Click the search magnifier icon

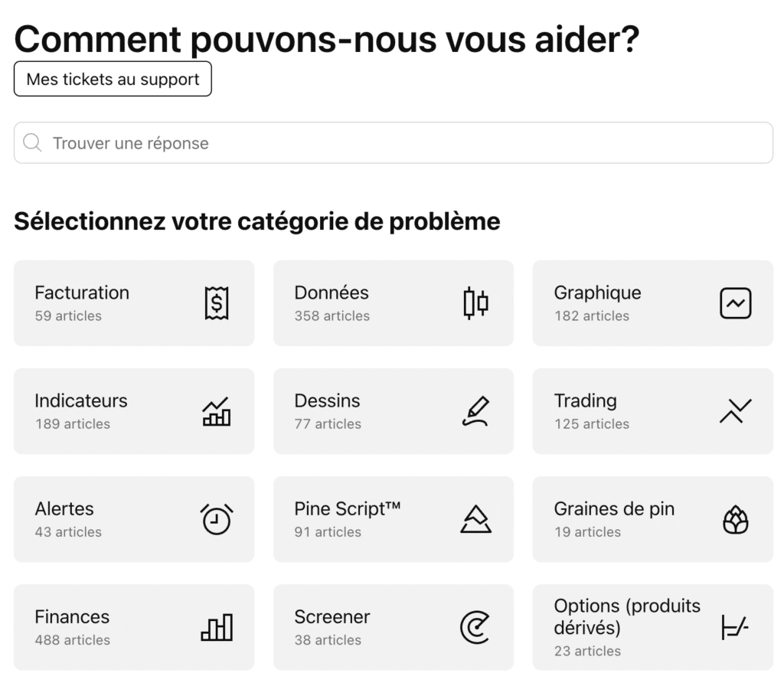[32, 143]
